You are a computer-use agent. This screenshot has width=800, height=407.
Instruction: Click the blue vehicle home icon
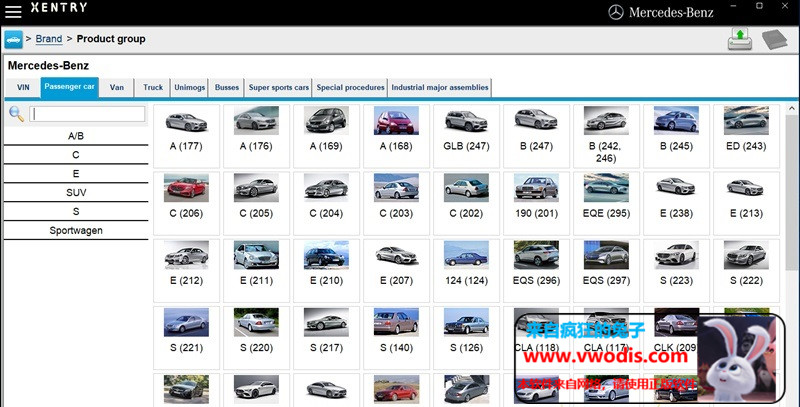tap(14, 39)
